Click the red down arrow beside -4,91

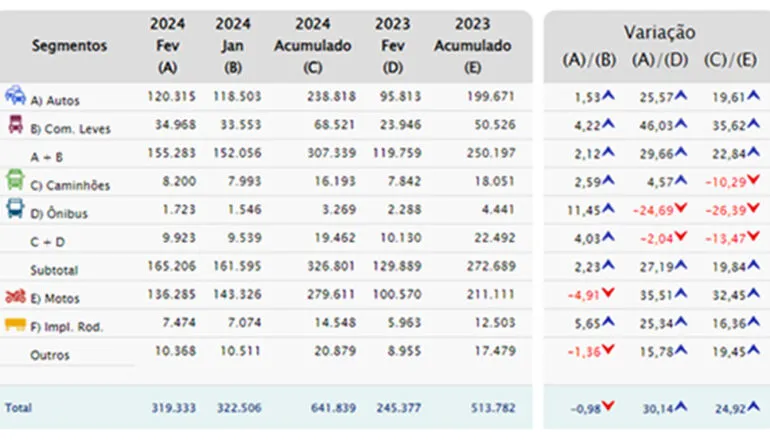coord(607,296)
